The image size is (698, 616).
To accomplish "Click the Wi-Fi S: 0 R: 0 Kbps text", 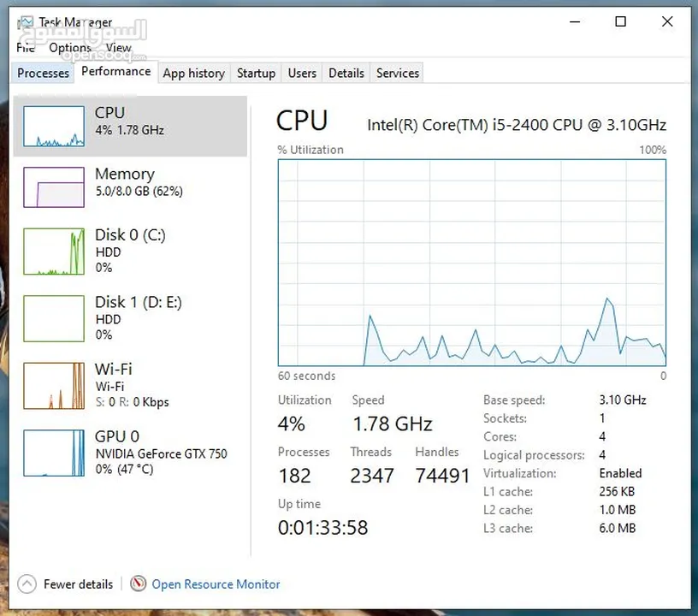I will [133, 402].
